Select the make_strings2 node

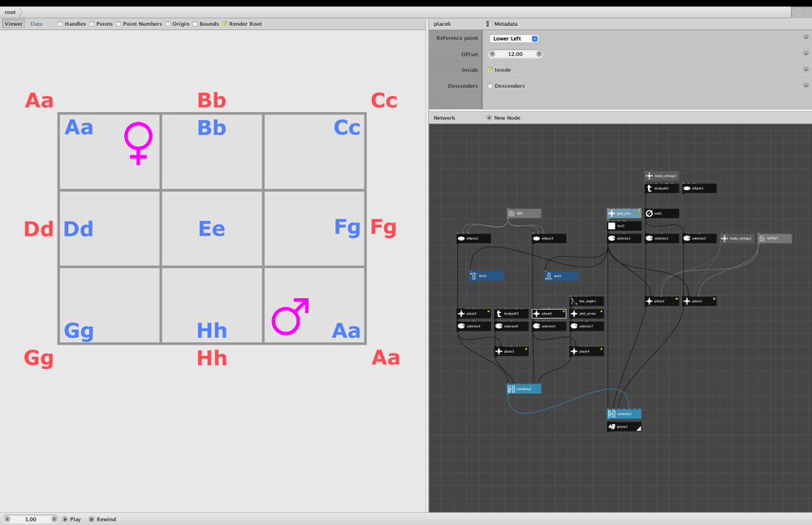pos(662,176)
